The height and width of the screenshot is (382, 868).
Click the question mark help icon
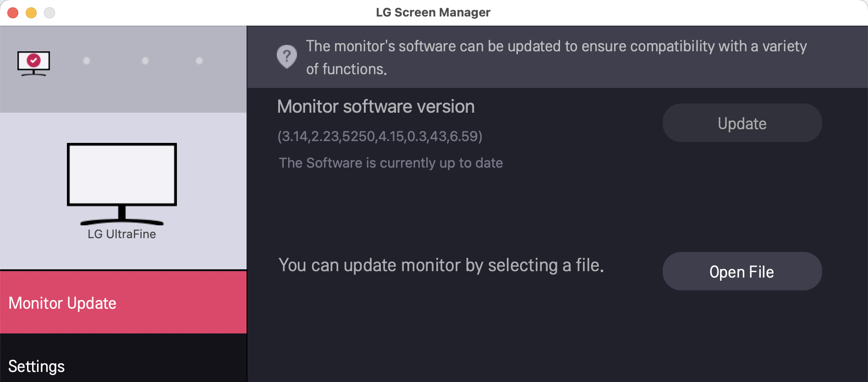pos(287,57)
